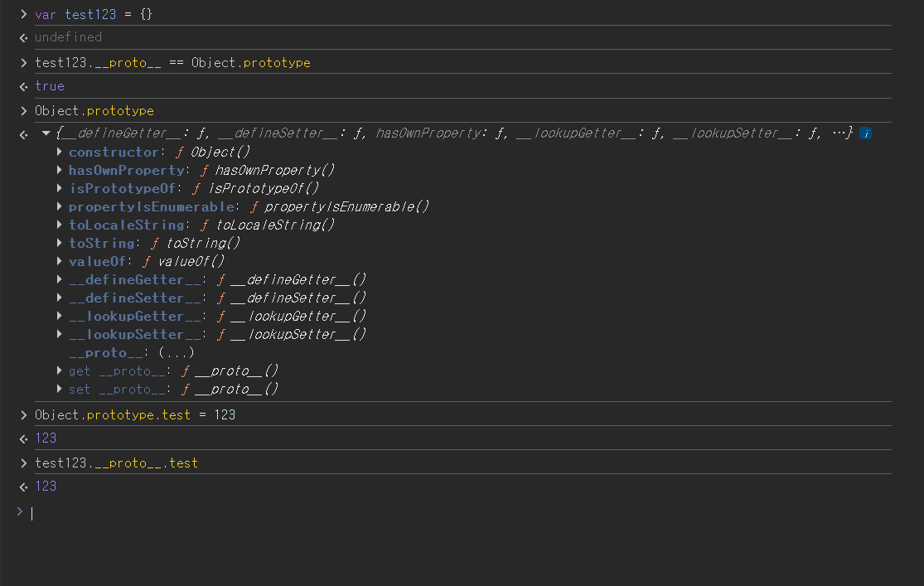
Task: Expand the __defineSetter__ entry
Action: [60, 298]
